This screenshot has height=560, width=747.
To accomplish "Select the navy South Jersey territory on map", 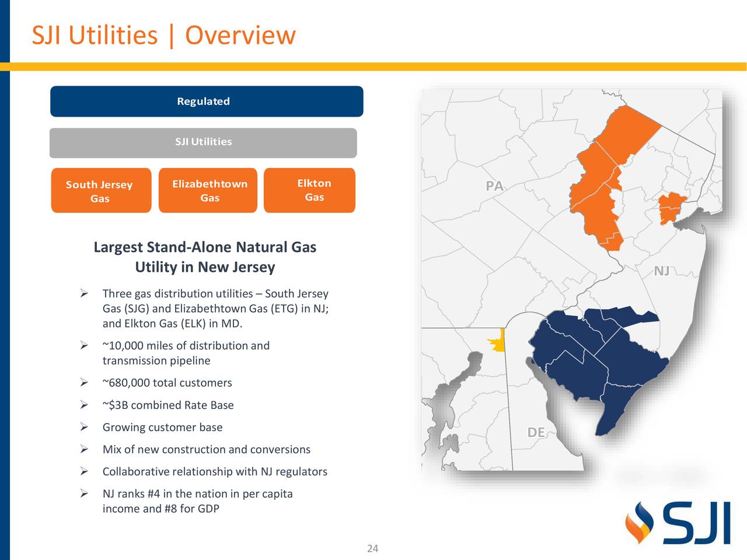I will [x=595, y=362].
